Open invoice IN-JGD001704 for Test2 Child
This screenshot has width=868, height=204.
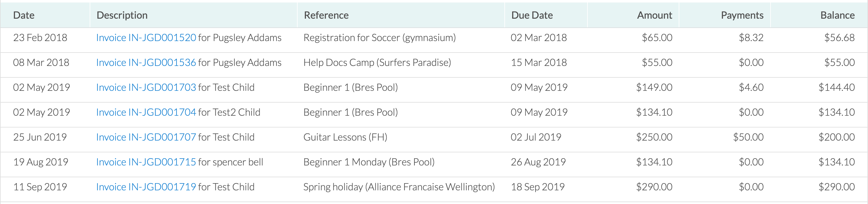coord(146,113)
